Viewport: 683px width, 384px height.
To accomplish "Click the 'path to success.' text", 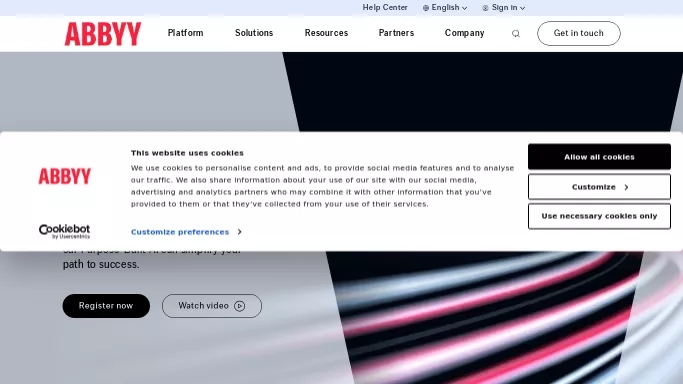I will pos(101,264).
